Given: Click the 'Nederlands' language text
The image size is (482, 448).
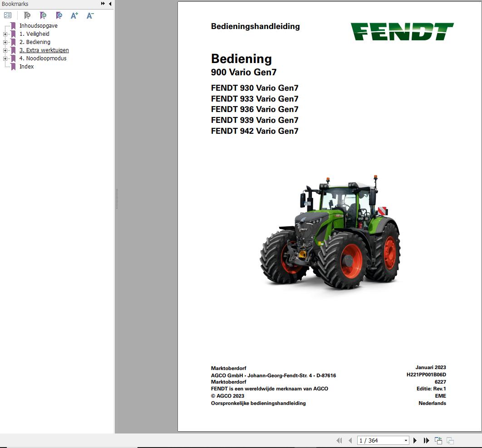Looking at the screenshot, I should point(432,403).
